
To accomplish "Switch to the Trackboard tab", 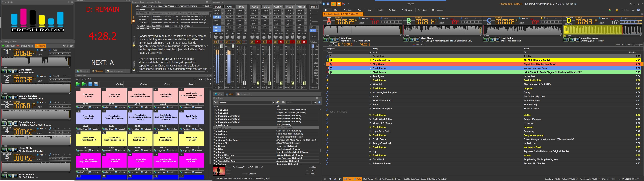I will [x=244, y=94].
